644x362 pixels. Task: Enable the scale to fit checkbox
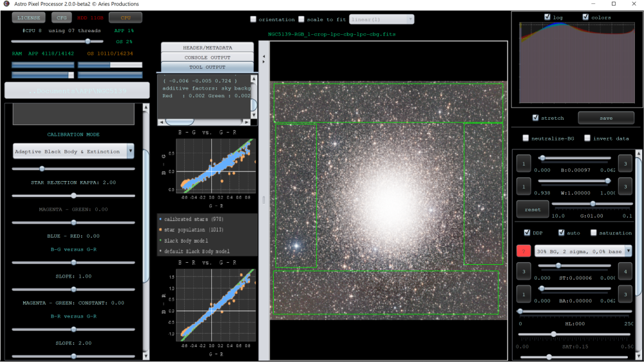pyautogui.click(x=301, y=19)
